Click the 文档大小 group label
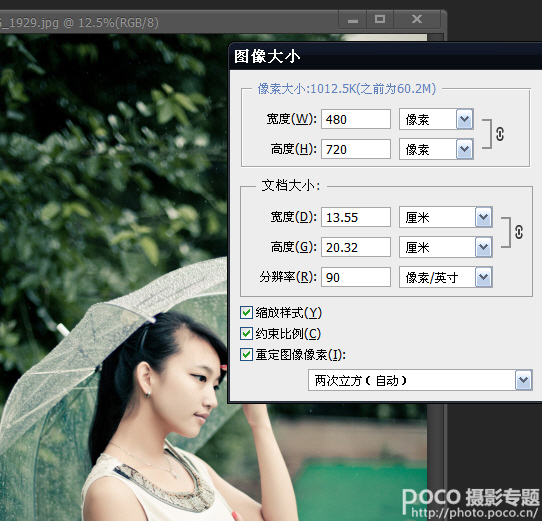542x521 pixels. point(291,186)
